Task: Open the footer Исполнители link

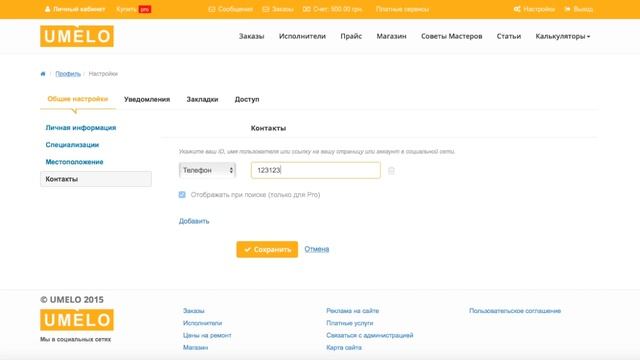Action: click(202, 323)
